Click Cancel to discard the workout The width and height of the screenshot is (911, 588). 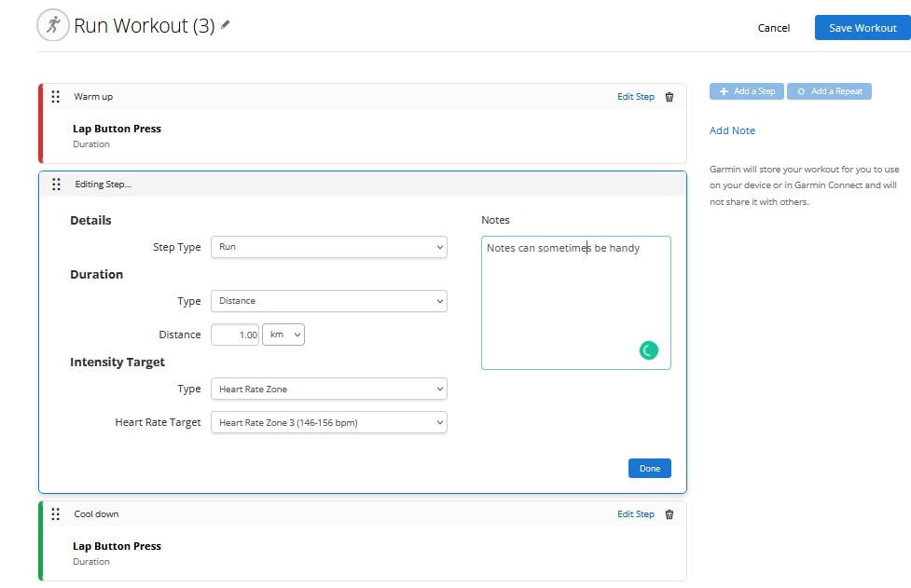tap(774, 28)
